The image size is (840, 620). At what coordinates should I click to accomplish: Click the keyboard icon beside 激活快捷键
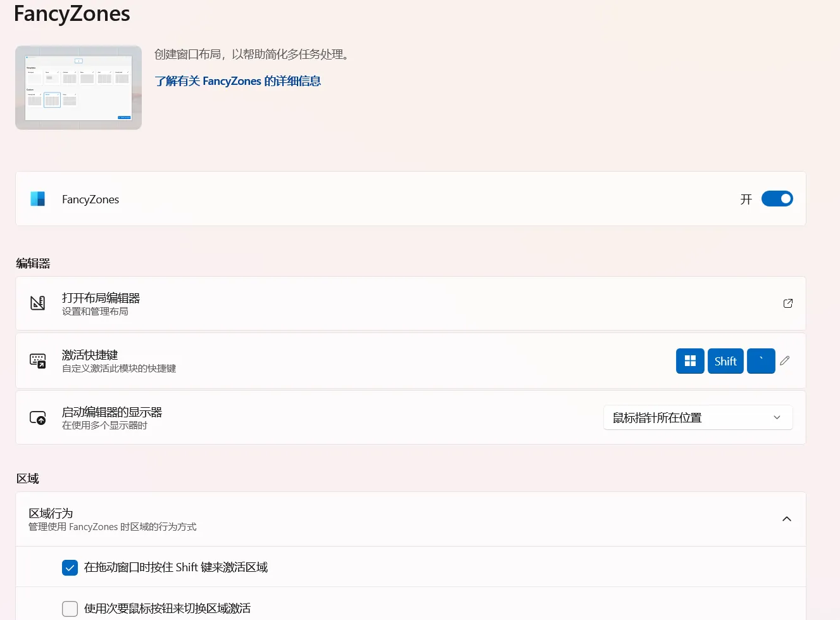point(37,360)
